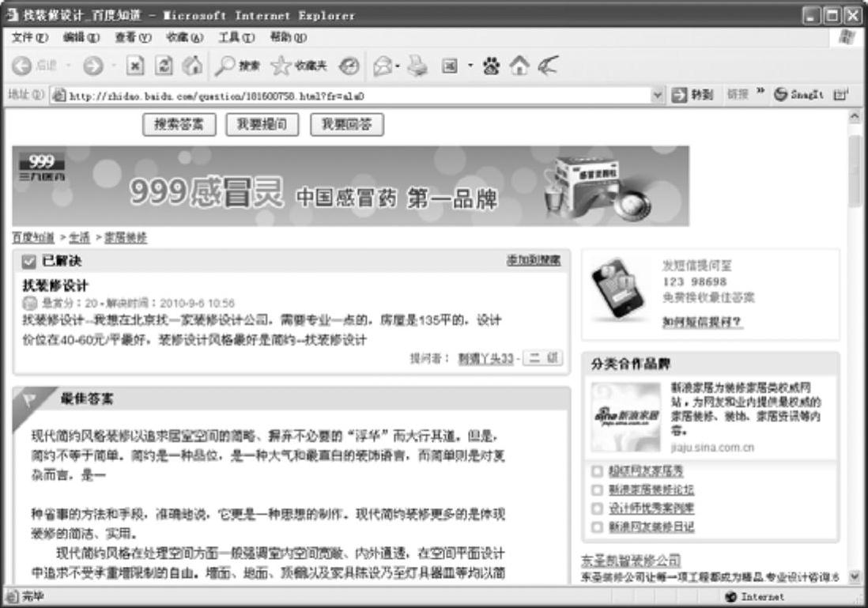
Task: Click the 我要回答 button
Action: coord(347,125)
